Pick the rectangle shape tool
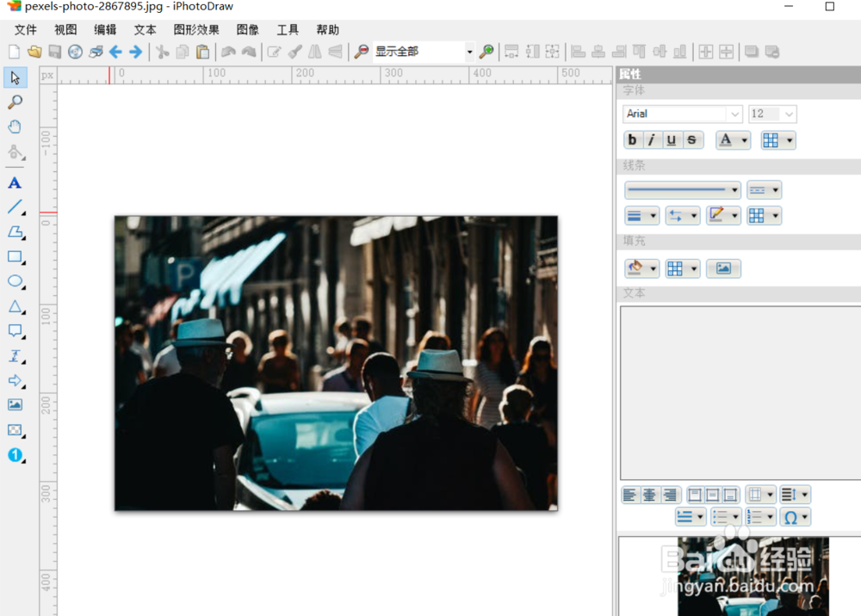The width and height of the screenshot is (861, 616). pos(15,256)
